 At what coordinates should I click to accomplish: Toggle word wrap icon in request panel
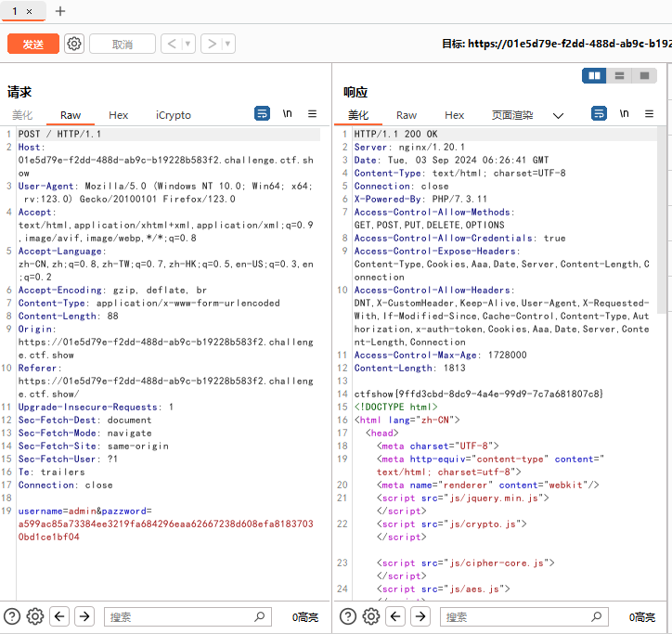pos(262,113)
